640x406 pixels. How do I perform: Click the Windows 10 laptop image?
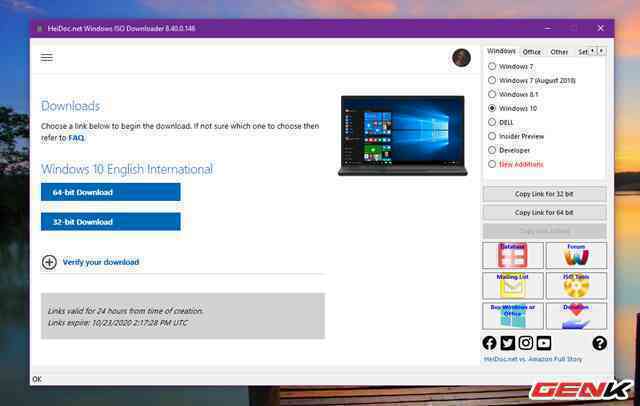(x=402, y=135)
